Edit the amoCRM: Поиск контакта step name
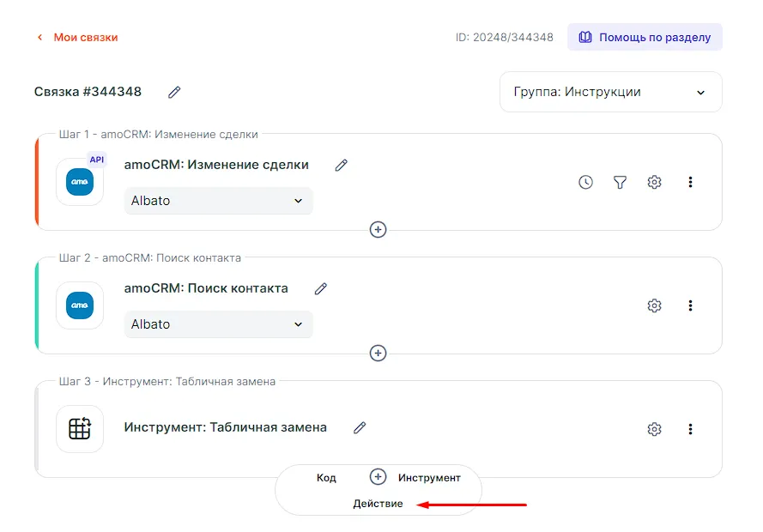The image size is (763, 532). (x=321, y=288)
